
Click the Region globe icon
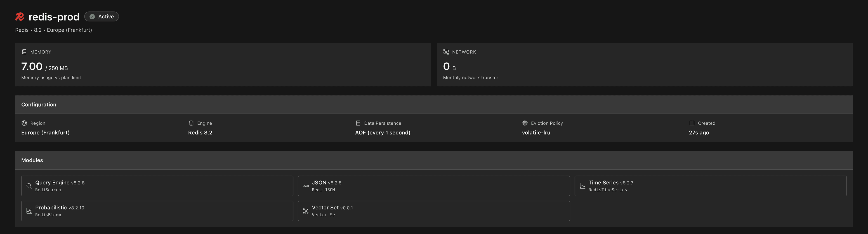click(24, 123)
